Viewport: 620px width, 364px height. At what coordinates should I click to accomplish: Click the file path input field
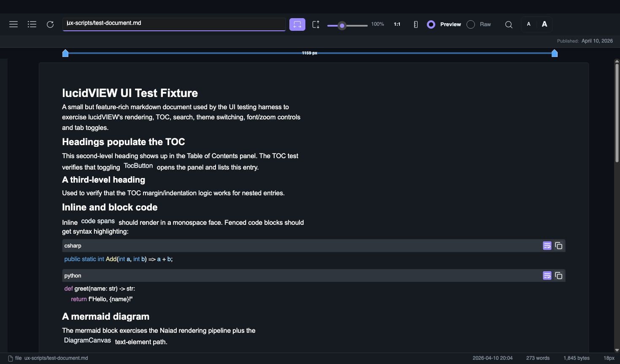point(174,24)
